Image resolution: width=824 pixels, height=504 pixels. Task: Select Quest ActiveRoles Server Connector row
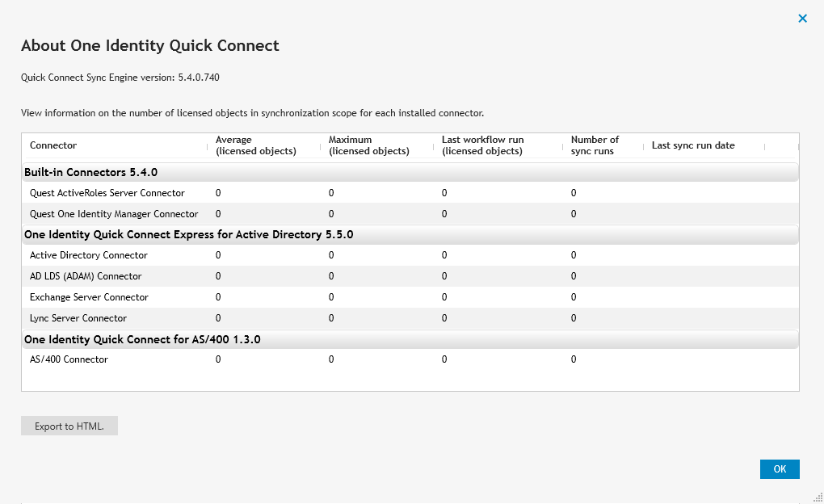point(410,193)
